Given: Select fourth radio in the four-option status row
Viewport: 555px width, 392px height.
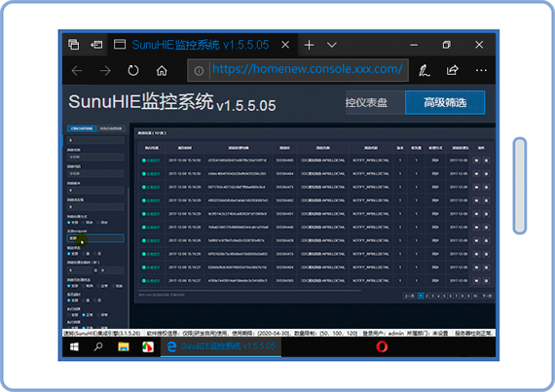Looking at the screenshot, I should pos(114,286).
